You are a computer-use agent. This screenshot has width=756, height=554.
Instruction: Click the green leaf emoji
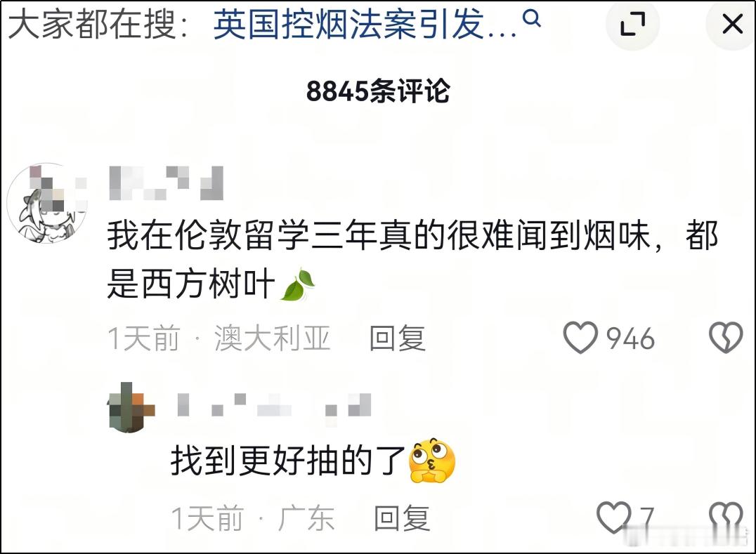point(297,284)
